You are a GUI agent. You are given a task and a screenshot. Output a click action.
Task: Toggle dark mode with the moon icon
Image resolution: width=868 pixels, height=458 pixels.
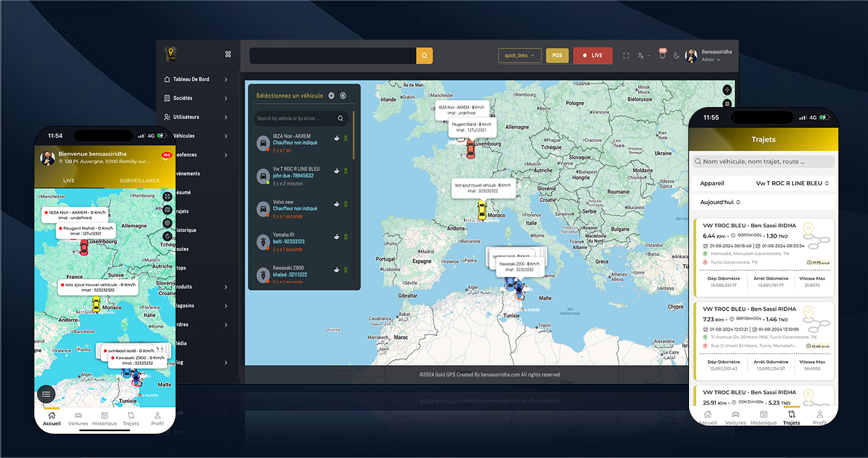point(676,56)
